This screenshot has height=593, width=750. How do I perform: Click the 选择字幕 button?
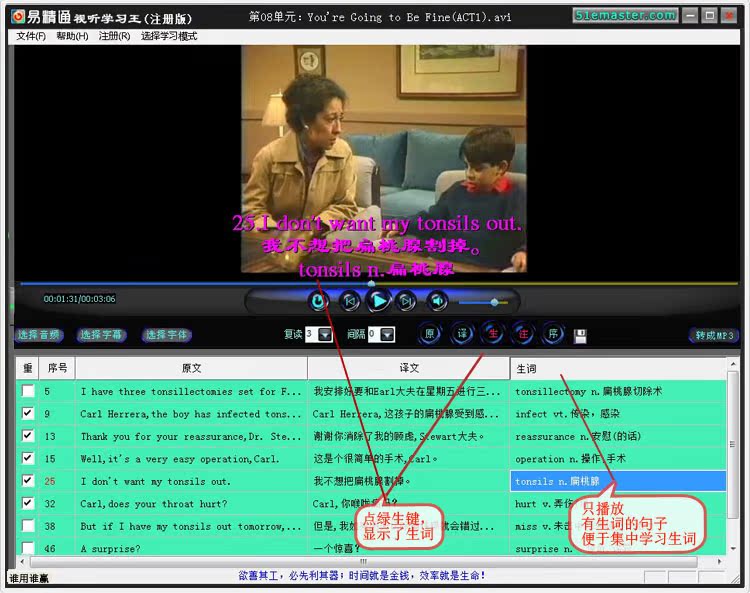coord(101,335)
